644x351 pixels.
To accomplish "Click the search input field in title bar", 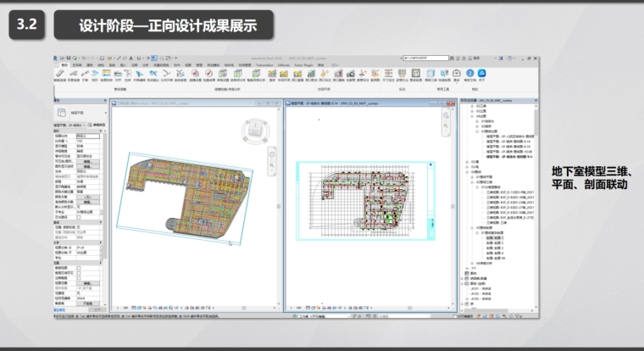I will tap(424, 58).
